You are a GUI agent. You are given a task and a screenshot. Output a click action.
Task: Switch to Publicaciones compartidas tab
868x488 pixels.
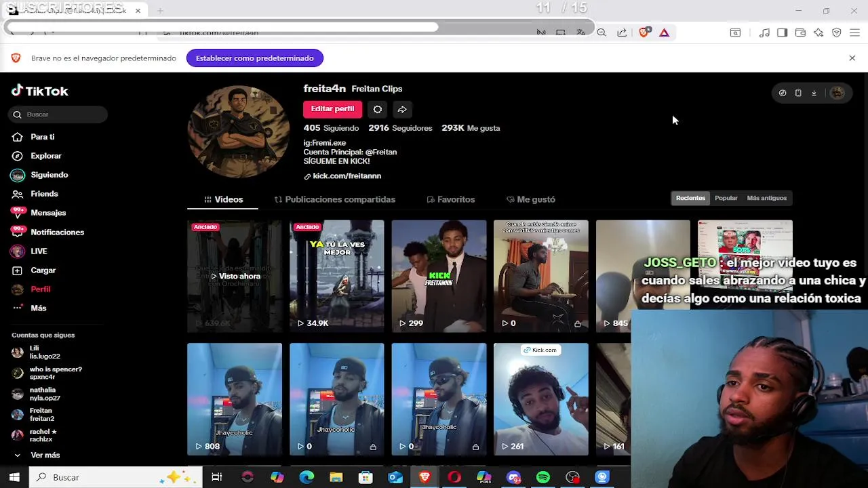click(335, 199)
